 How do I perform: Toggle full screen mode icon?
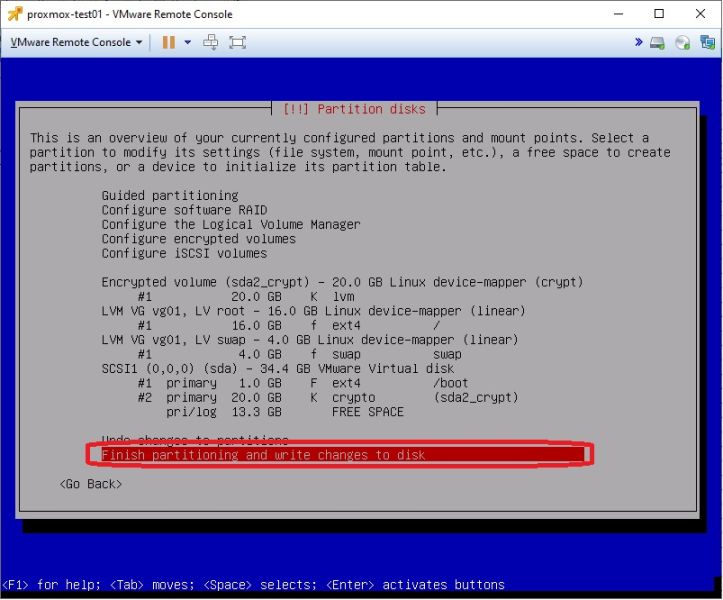pyautogui.click(x=237, y=42)
